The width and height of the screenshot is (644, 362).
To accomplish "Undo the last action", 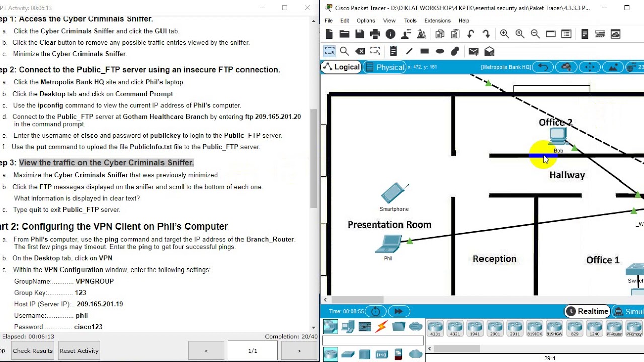I will point(471,34).
